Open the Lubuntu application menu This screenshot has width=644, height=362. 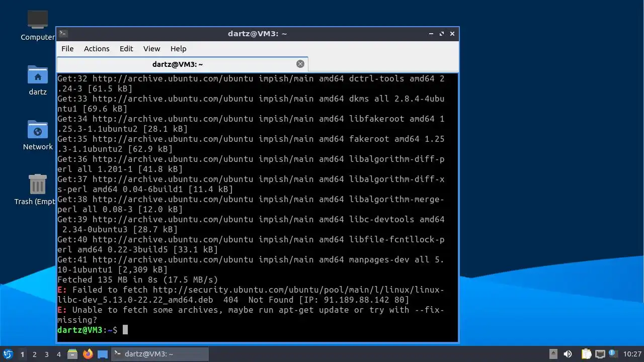tap(8, 354)
